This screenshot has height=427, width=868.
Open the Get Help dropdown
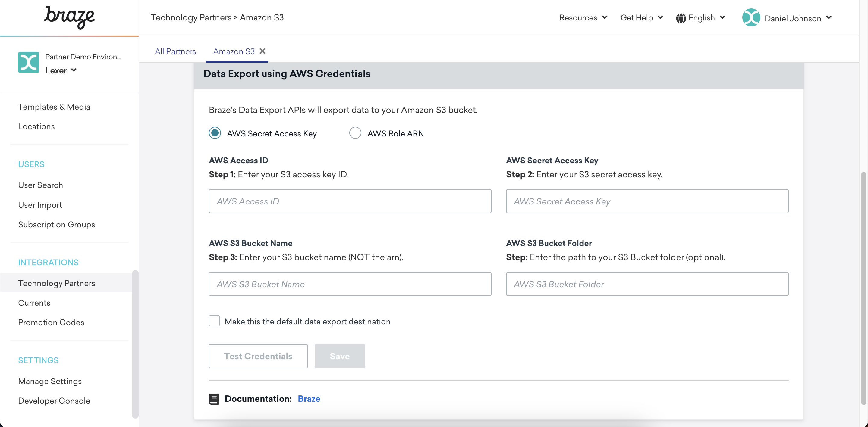coord(642,17)
